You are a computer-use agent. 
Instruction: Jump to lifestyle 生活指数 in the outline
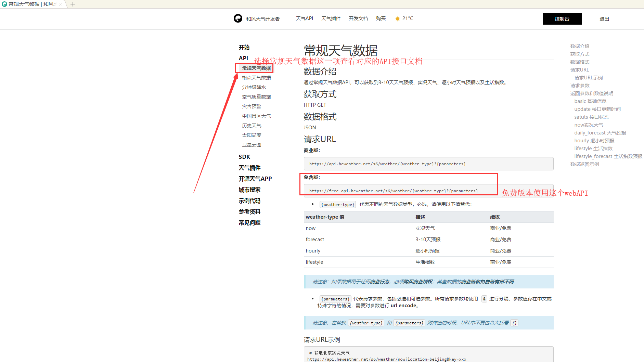point(593,148)
